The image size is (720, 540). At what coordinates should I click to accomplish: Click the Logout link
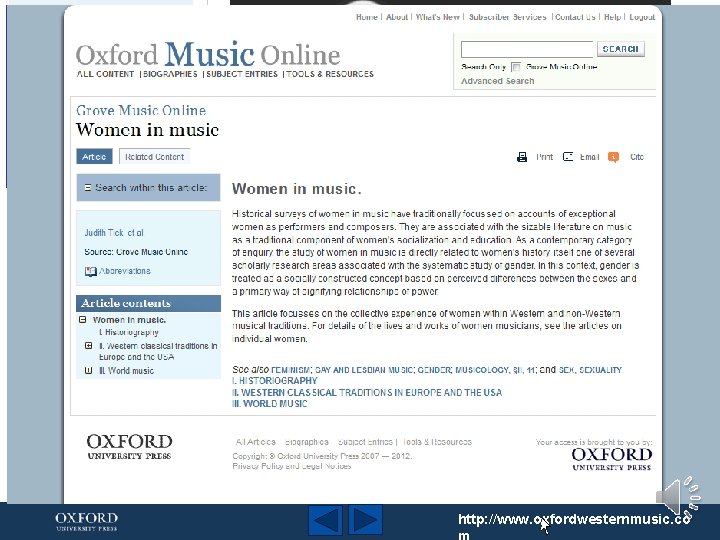pos(642,17)
